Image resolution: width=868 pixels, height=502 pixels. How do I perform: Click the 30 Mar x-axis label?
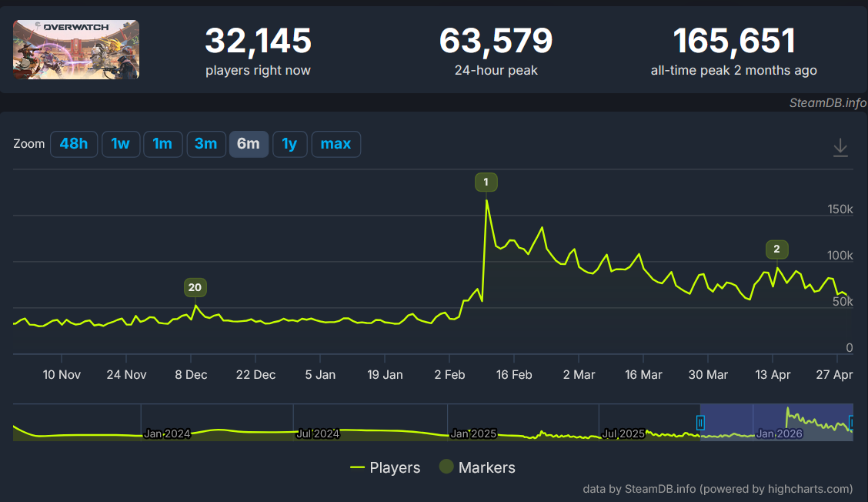[708, 374]
